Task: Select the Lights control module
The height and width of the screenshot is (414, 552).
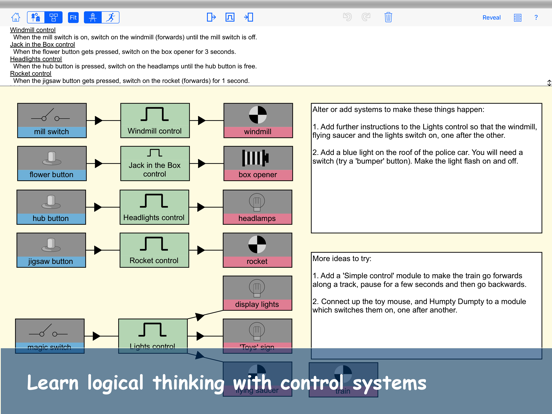Action: pyautogui.click(x=153, y=336)
